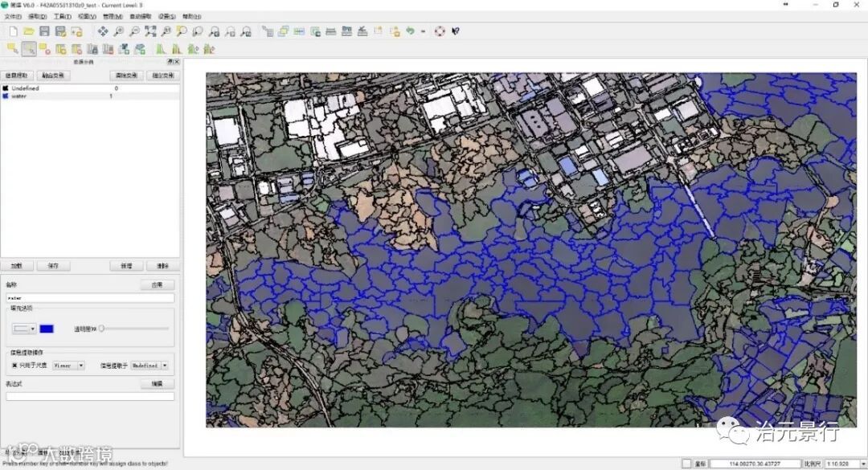Image resolution: width=868 pixels, height=470 pixels.
Task: Click the first green tower icon
Action: pos(160,49)
